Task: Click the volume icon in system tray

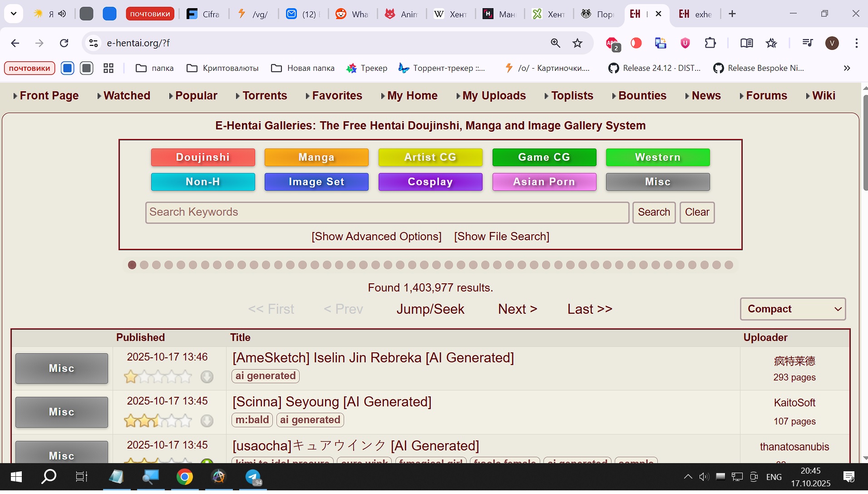Action: coord(704,477)
